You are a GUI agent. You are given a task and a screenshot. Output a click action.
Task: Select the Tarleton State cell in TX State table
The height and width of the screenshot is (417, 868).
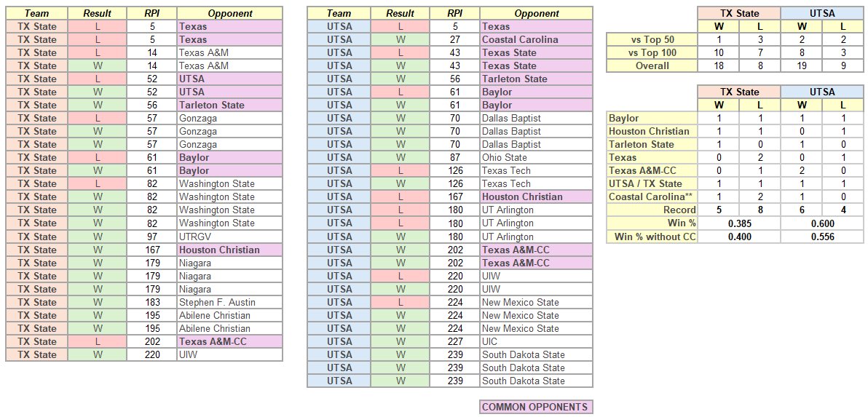click(229, 105)
